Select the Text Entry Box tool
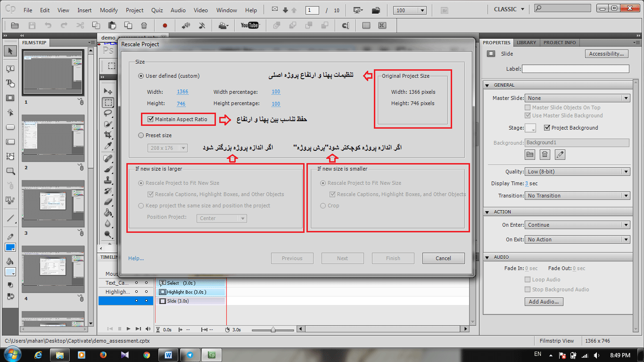Screen dimensions: 644x362 (10, 142)
